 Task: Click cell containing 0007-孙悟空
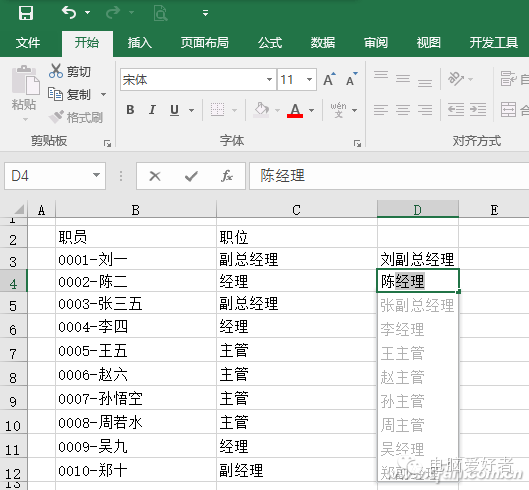click(x=136, y=398)
